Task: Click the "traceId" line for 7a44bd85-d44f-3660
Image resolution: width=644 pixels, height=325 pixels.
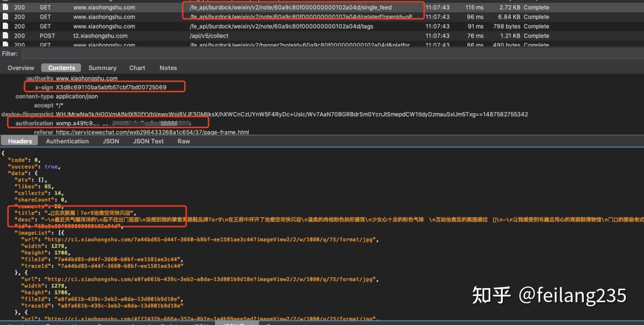Action: coord(102,266)
